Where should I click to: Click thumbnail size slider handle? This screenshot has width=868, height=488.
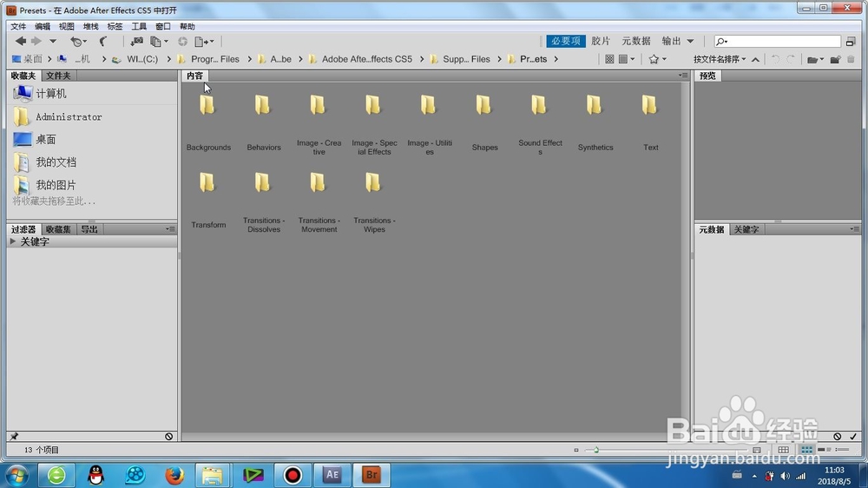(x=596, y=450)
